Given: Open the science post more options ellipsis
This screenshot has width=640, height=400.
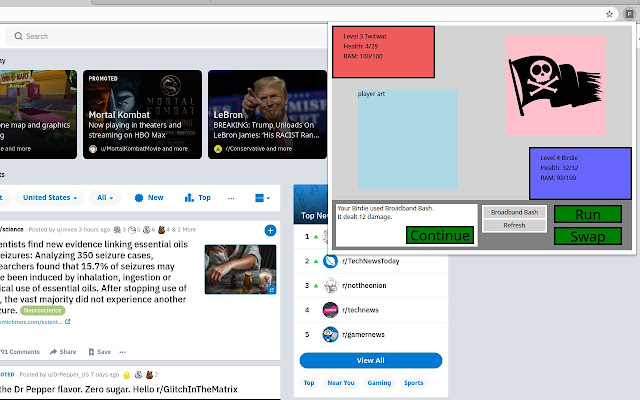Looking at the screenshot, I should (122, 351).
